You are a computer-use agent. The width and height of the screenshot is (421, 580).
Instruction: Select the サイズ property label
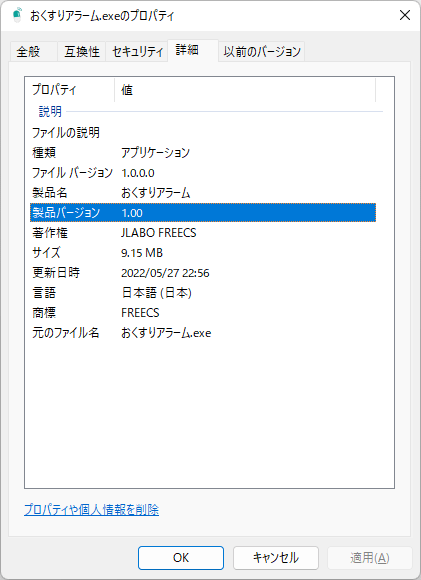coord(46,253)
